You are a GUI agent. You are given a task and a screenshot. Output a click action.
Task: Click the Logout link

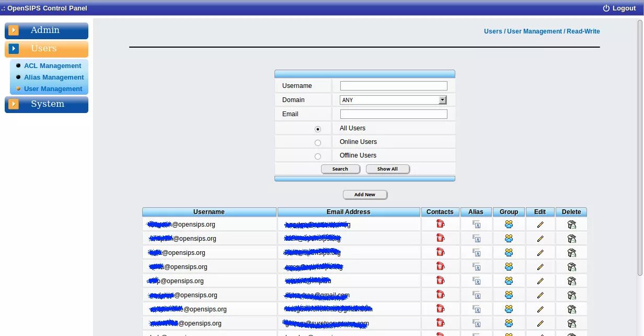(x=624, y=8)
